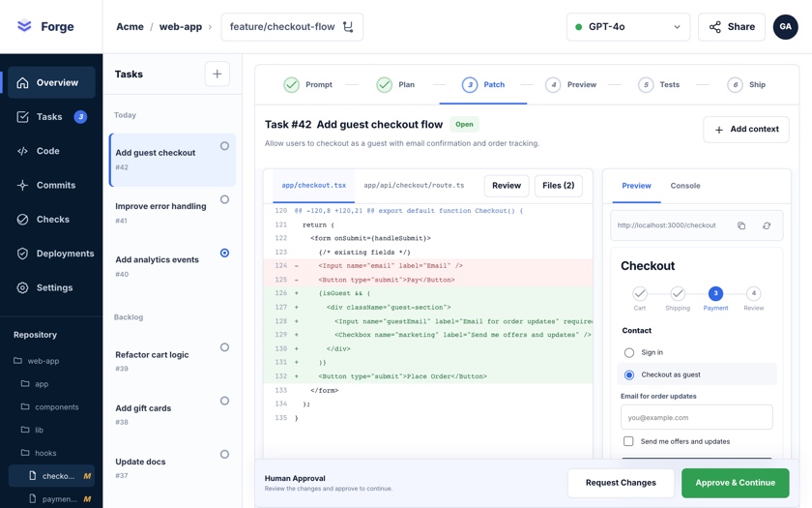
Task: Toggle status circle for Add guest checkout
Action: (224, 146)
